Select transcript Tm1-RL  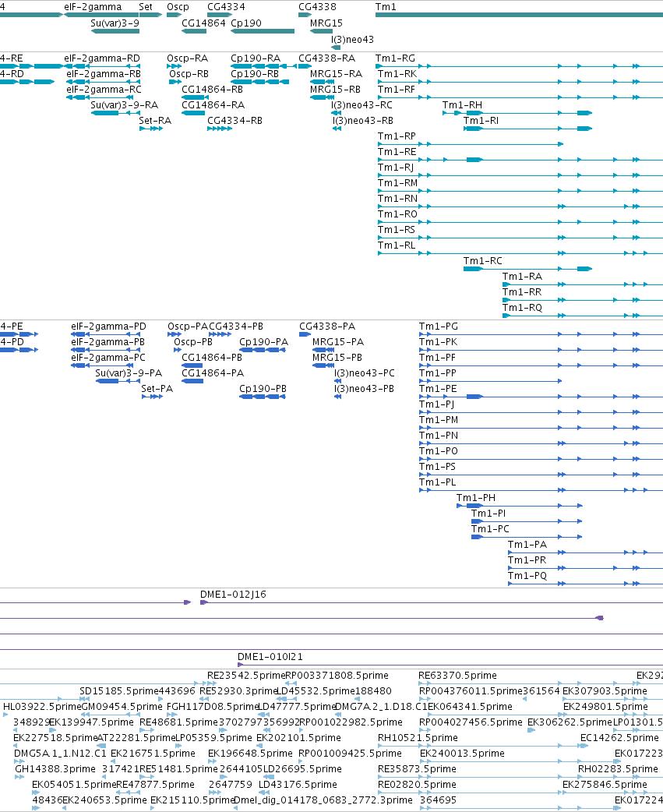[520, 253]
